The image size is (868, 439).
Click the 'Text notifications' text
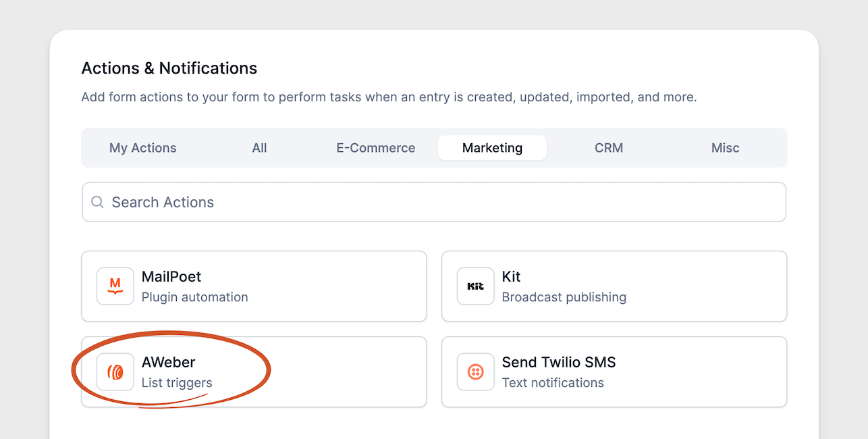coord(553,383)
